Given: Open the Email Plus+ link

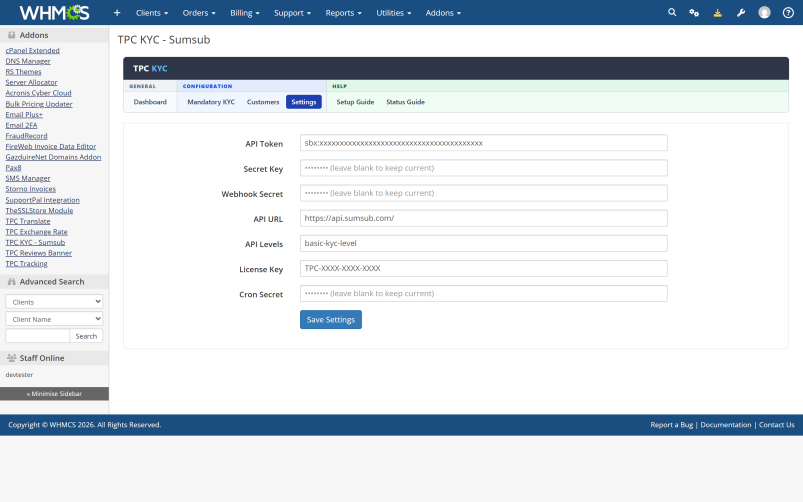Looking at the screenshot, I should 24,115.
